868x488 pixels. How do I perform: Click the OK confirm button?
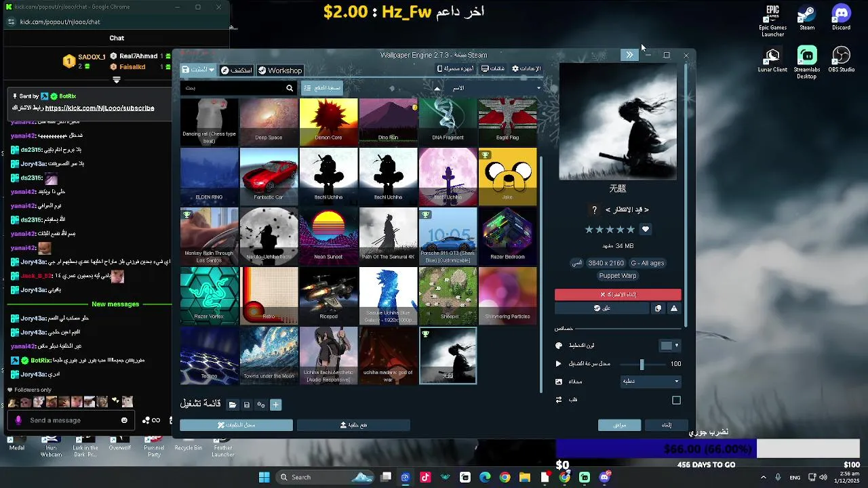pos(619,425)
